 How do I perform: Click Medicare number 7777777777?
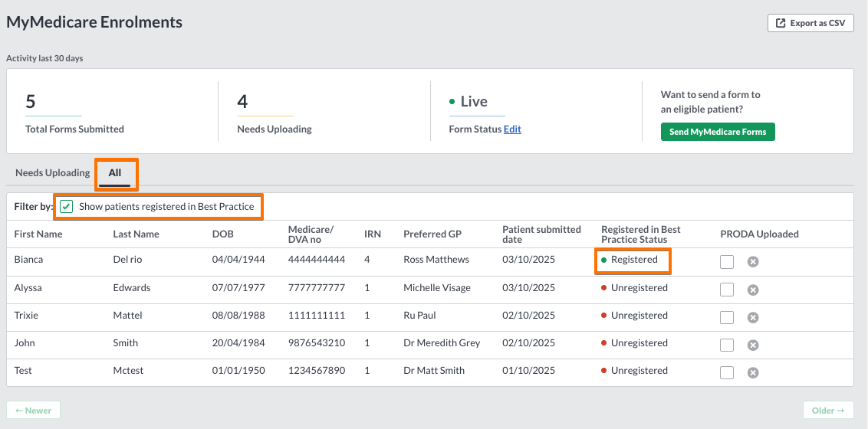[317, 287]
